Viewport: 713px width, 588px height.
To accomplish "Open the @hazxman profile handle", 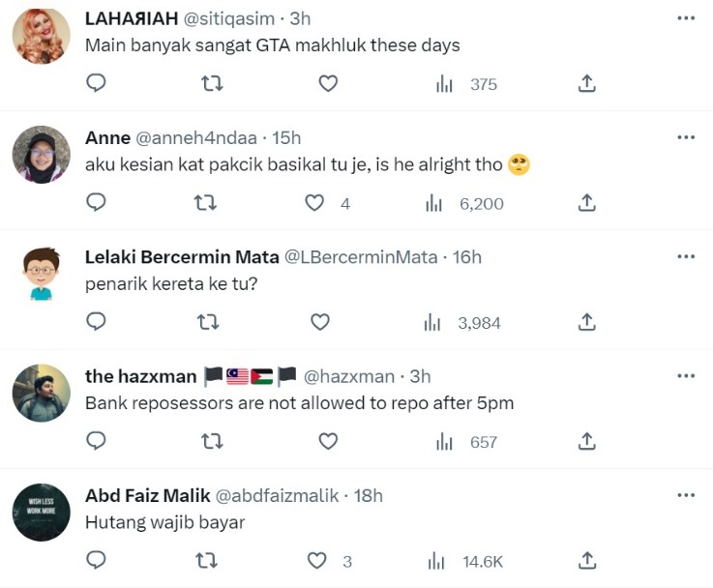I will (x=349, y=376).
